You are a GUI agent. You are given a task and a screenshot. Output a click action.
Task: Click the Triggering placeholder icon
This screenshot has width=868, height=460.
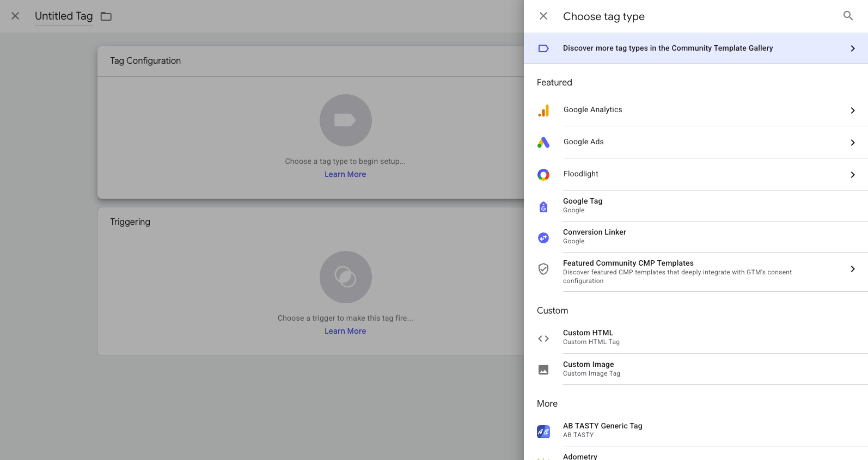(345, 277)
